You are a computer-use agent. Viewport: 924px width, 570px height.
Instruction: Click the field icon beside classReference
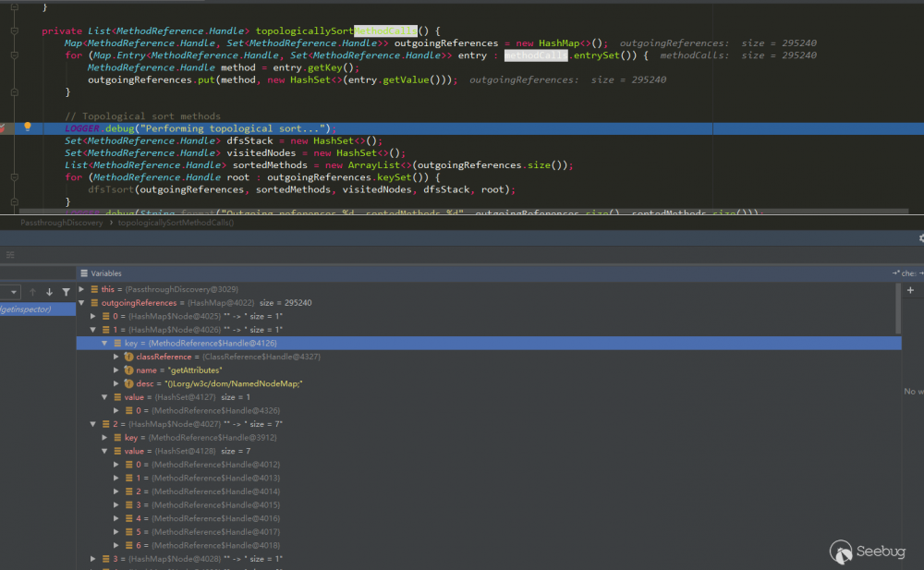click(128, 357)
